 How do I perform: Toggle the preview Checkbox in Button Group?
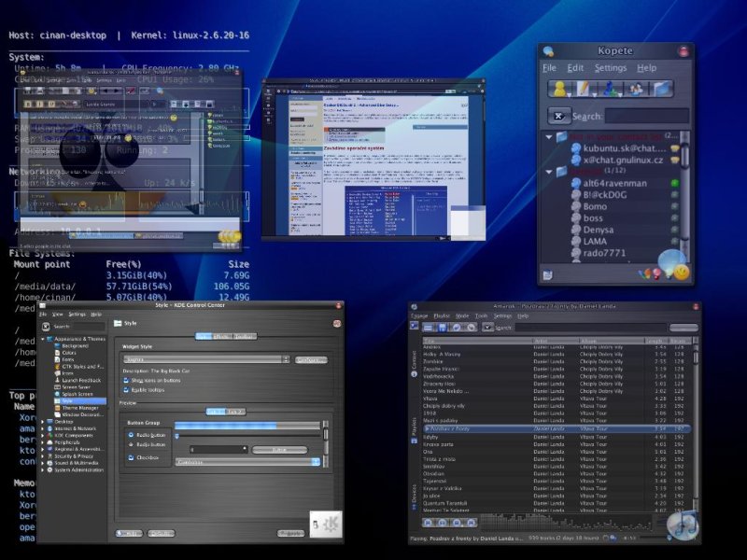point(131,457)
